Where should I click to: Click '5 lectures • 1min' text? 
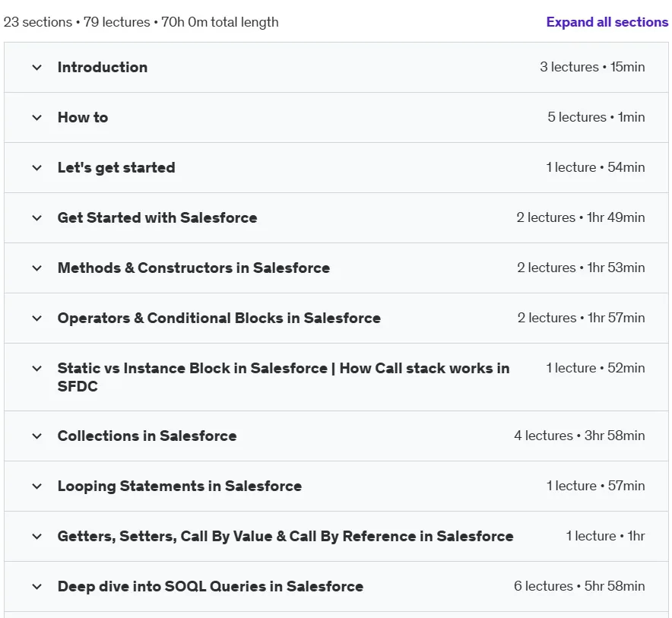[x=596, y=117]
